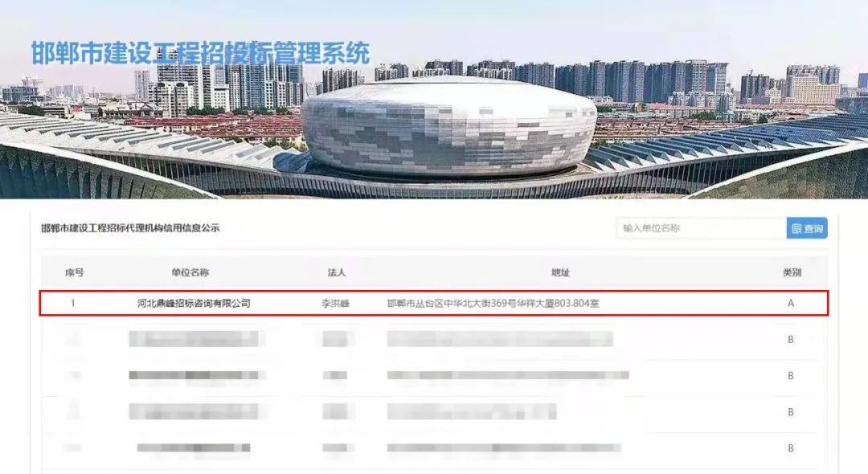Click the dome building banner image
The image size is (868, 474).
click(x=449, y=129)
